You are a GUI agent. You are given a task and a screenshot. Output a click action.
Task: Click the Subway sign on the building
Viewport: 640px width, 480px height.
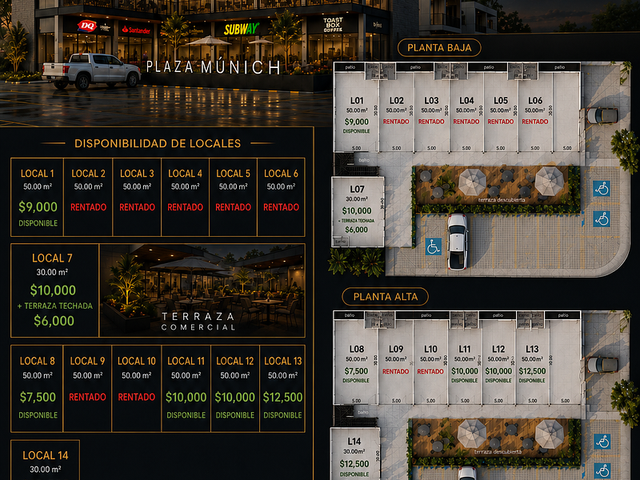click(242, 29)
